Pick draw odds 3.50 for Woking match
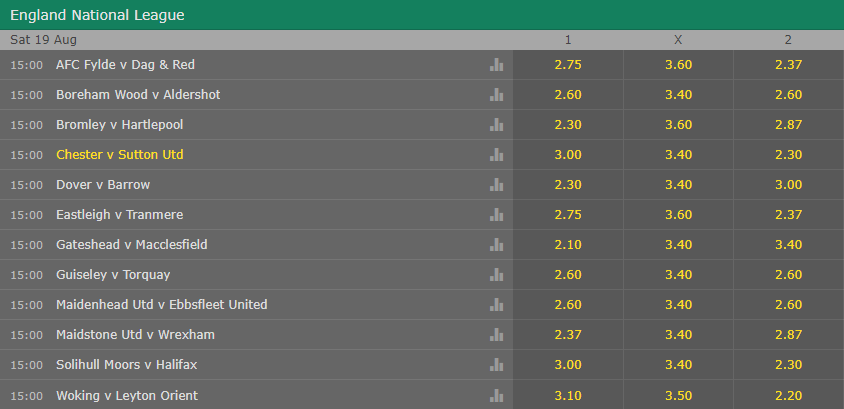Screen dimensions: 844x409 (x=678, y=396)
